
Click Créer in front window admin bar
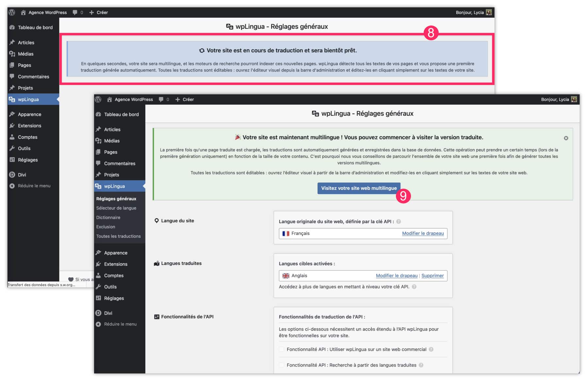pyautogui.click(x=185, y=99)
